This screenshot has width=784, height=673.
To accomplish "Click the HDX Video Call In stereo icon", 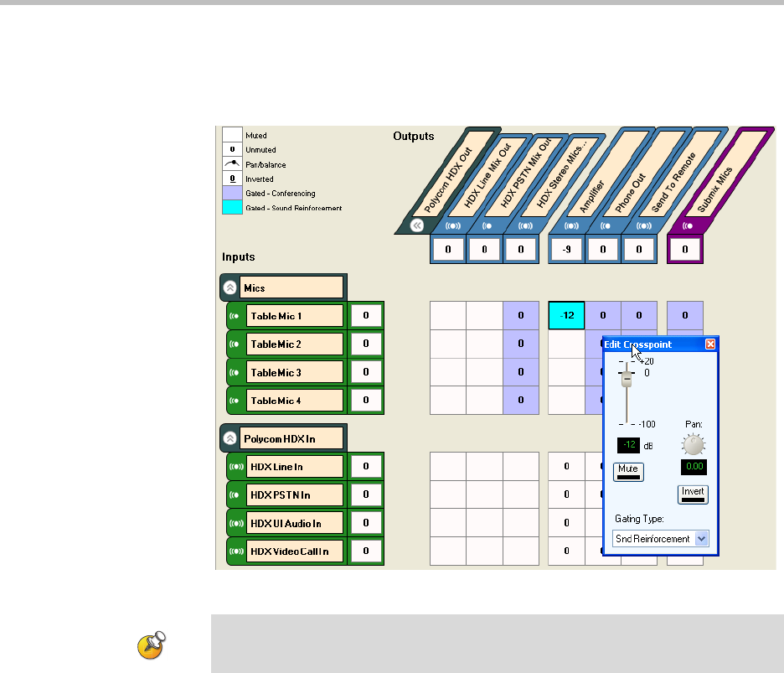I will [235, 551].
